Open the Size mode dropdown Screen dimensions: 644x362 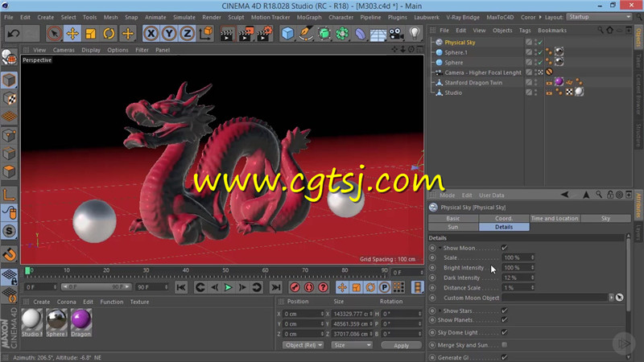point(352,345)
